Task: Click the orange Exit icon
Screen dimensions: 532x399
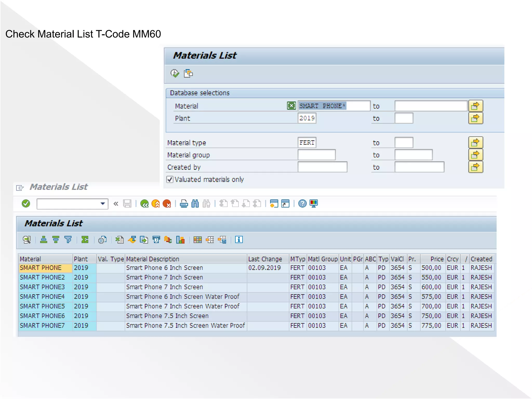Action: point(156,204)
